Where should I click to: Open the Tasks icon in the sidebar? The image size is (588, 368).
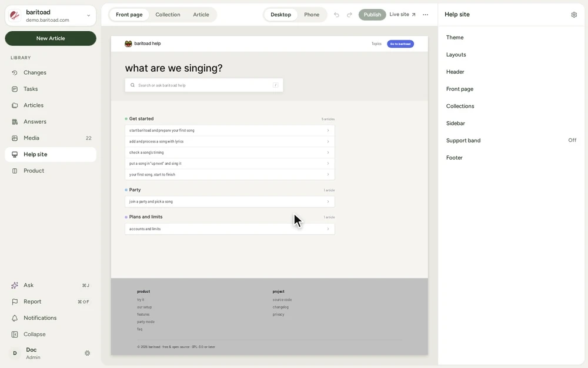click(15, 89)
